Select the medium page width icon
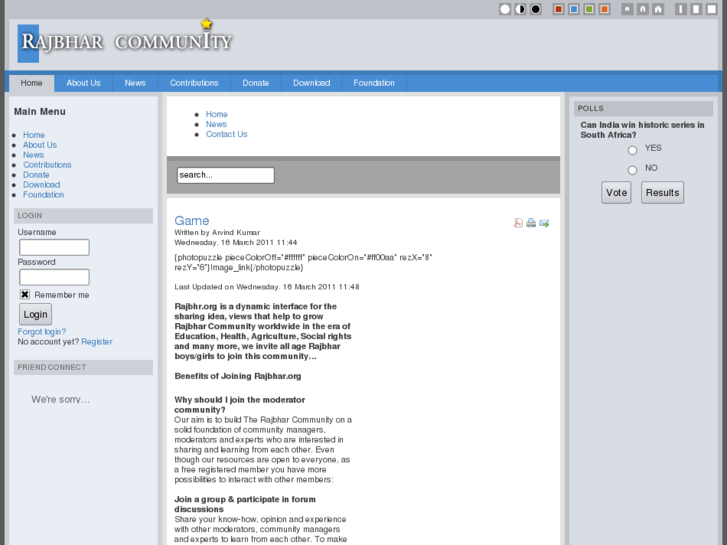This screenshot has height=545, width=727. (x=696, y=9)
